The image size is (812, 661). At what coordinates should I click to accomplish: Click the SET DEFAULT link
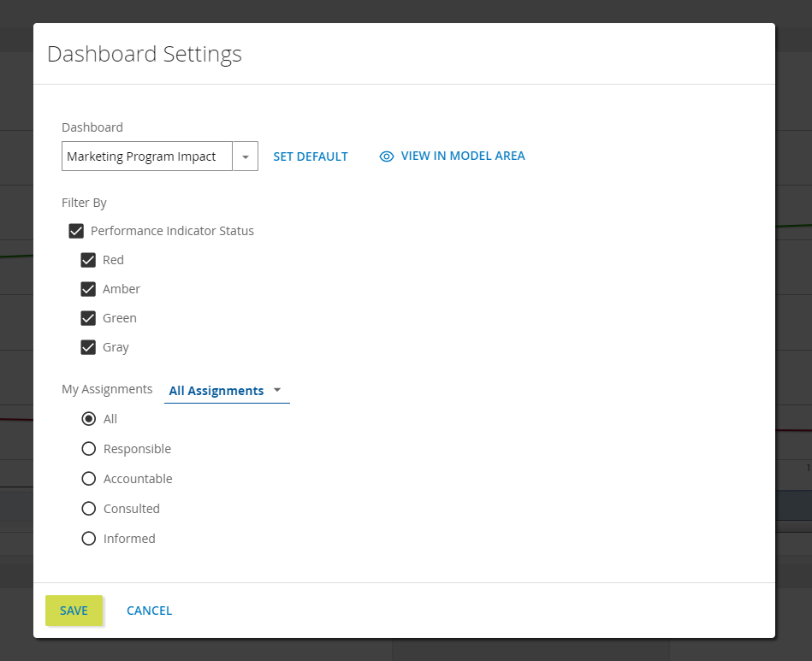click(x=311, y=156)
